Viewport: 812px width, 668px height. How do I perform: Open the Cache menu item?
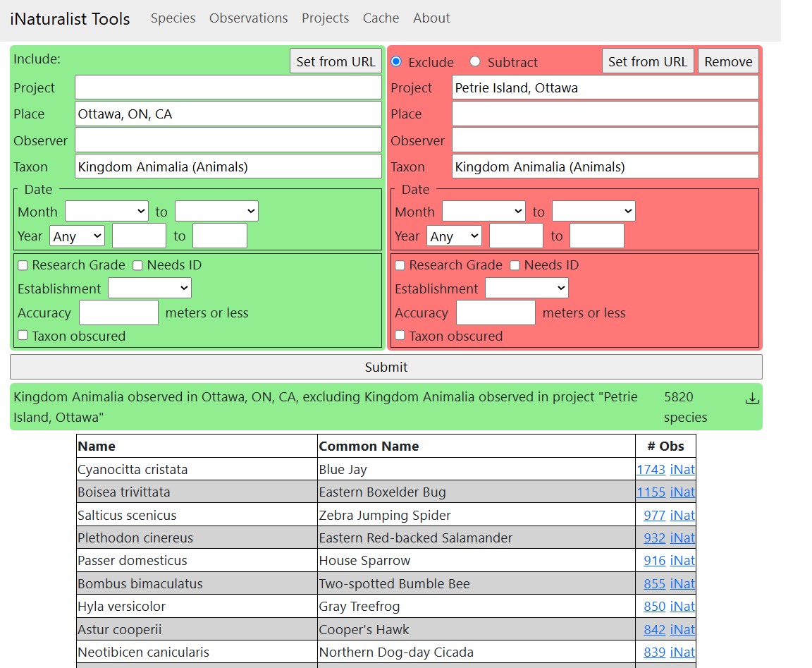(x=381, y=18)
